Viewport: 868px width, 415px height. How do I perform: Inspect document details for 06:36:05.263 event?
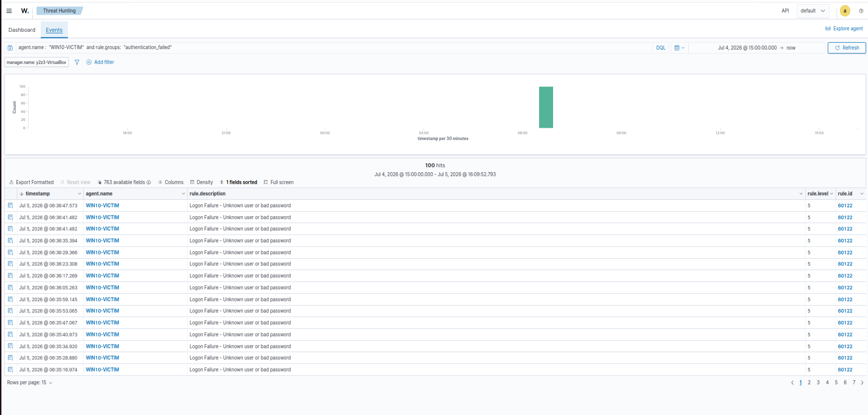[x=10, y=287]
